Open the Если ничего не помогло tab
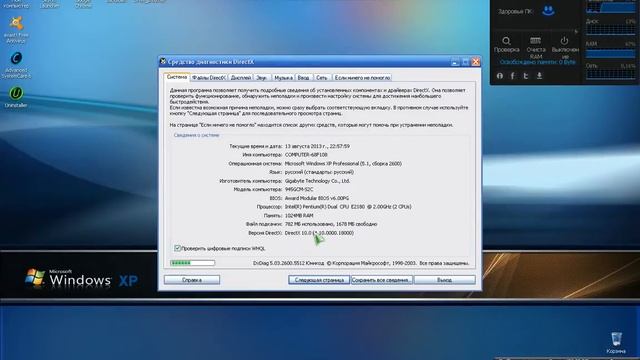Viewport: 640px width, 360px height. (362, 78)
